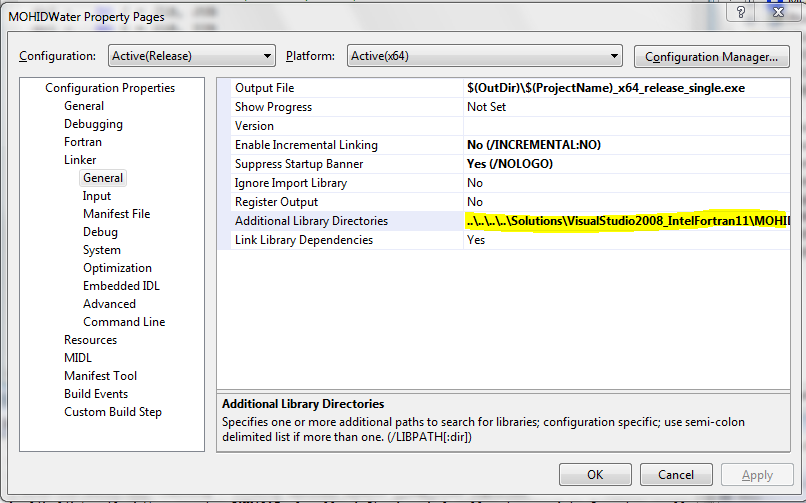Select Debugging in the property tree
This screenshot has height=503, width=806.
[x=93, y=124]
